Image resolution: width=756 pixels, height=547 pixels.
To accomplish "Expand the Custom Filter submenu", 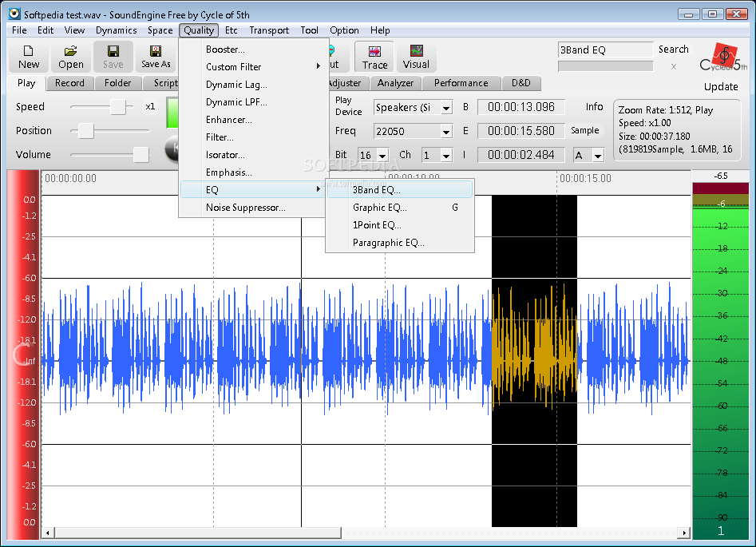I will pyautogui.click(x=252, y=67).
